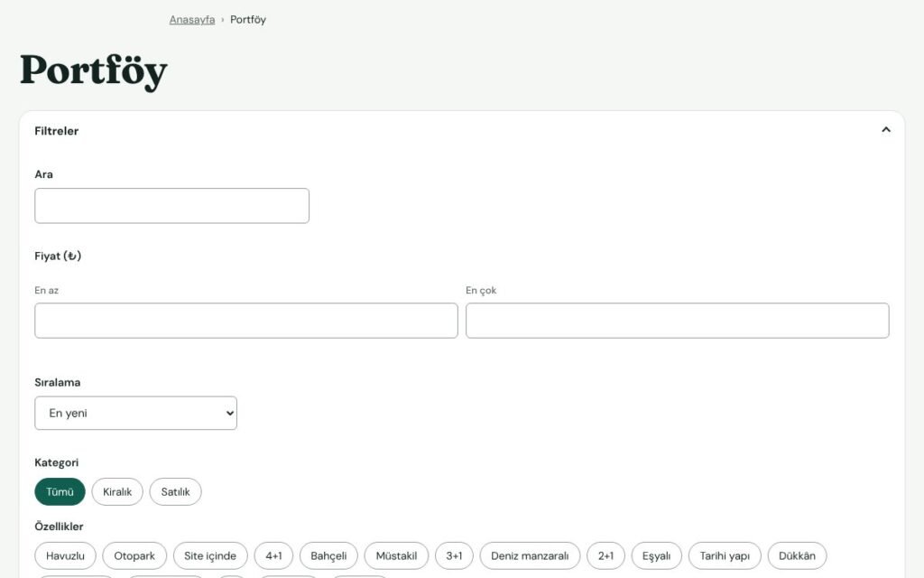
Task: Enable the Bahçeli feature filter
Action: click(x=328, y=555)
